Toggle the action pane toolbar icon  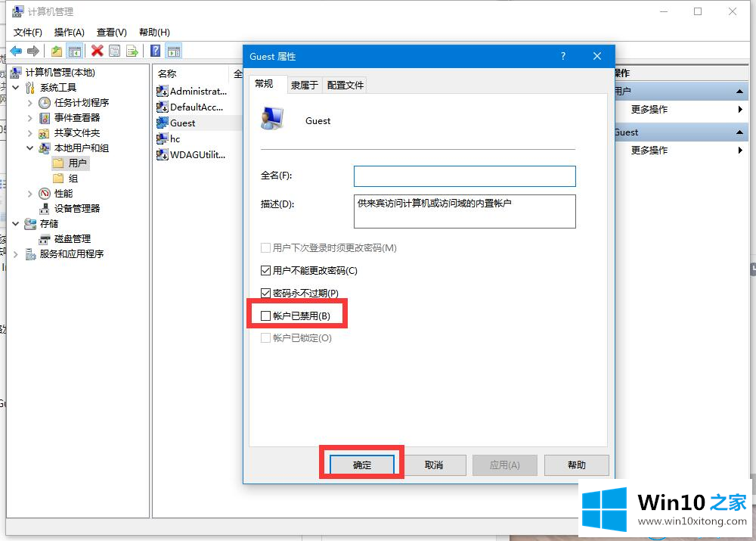[x=174, y=51]
